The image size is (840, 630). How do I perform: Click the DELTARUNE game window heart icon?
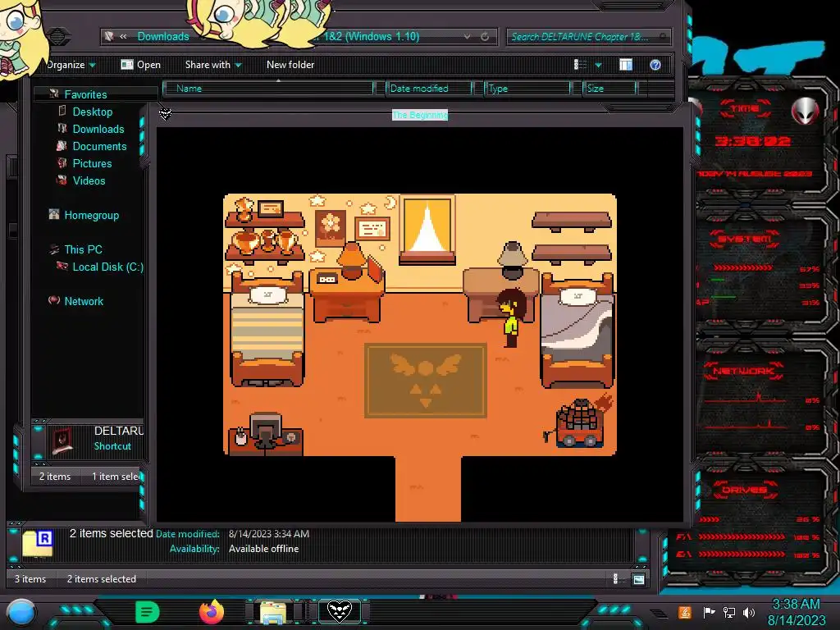click(165, 113)
